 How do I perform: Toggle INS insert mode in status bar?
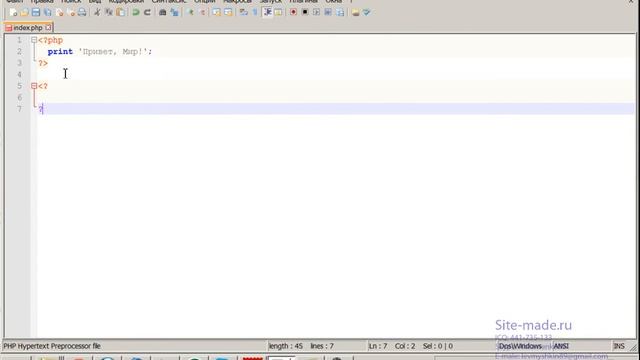click(619, 346)
